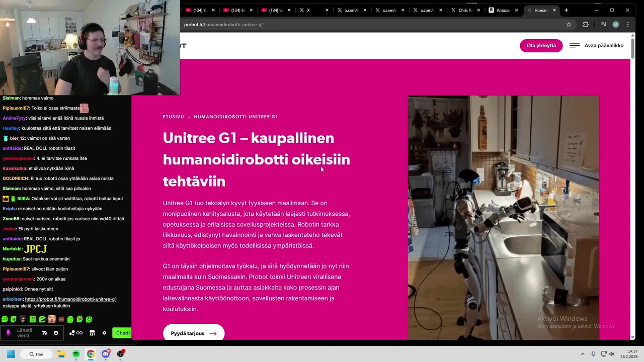Close the active Humano tab
Image resolution: width=644 pixels, height=362 pixels.
[x=554, y=10]
